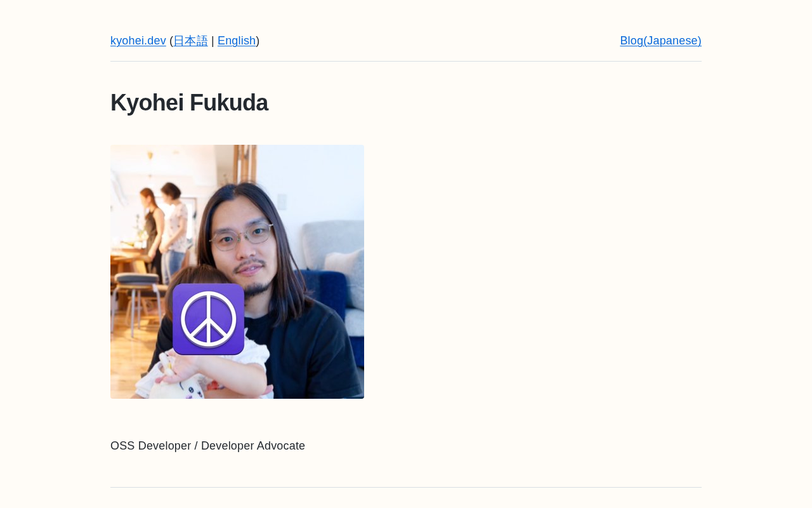Viewport: 812px width, 508px height.
Task: Click the word "Kyohei" in the heading
Action: pos(147,103)
